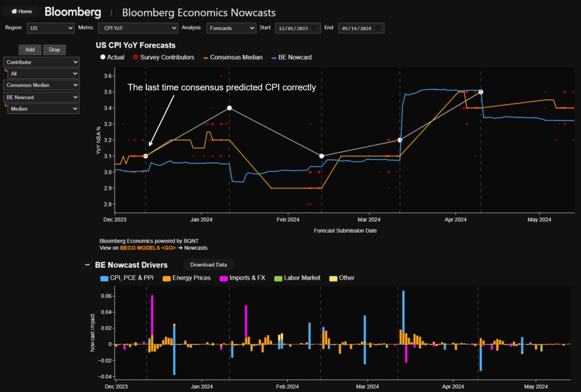The image size is (581, 392).
Task: Open the Analysis dropdown showing Forecasts
Action: (x=231, y=28)
